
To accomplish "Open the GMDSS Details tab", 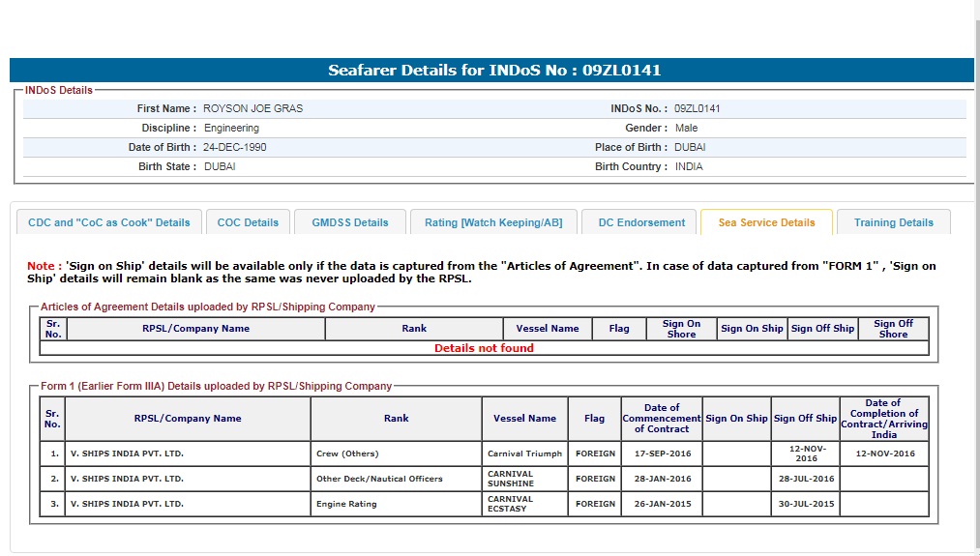I will coord(349,222).
